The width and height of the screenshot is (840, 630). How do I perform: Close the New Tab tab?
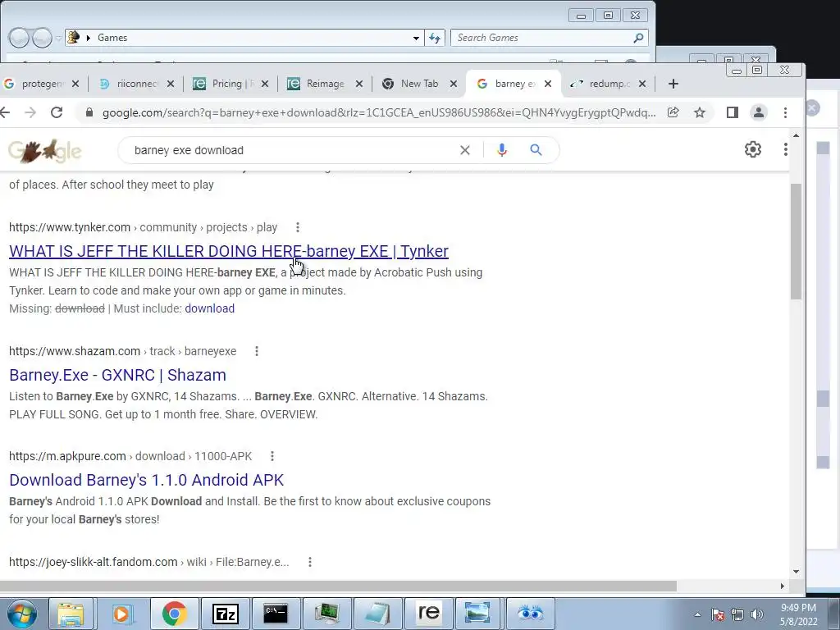pyautogui.click(x=453, y=84)
